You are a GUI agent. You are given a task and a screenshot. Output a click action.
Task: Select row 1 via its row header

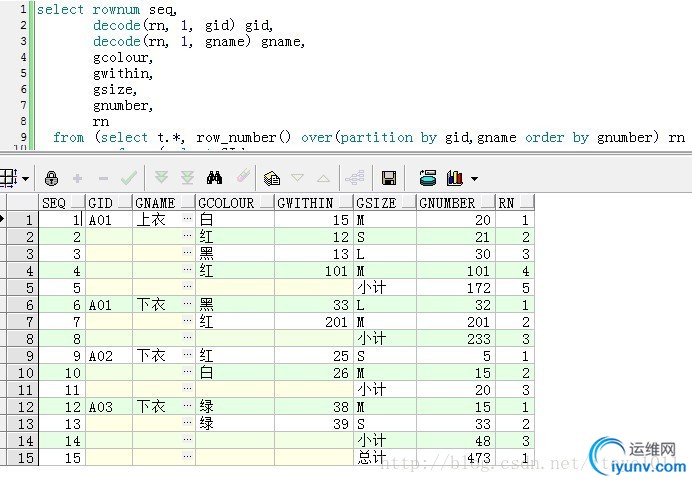[22, 220]
